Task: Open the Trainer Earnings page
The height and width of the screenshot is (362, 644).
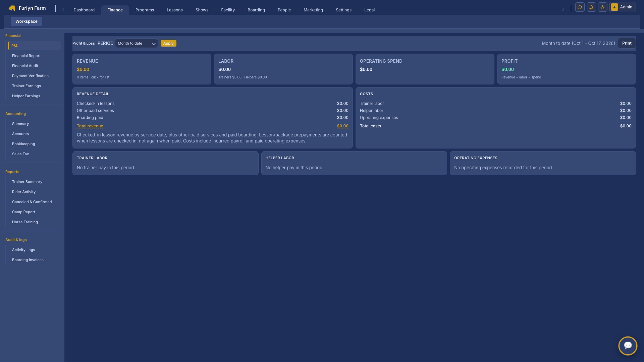Action: [x=34, y=86]
